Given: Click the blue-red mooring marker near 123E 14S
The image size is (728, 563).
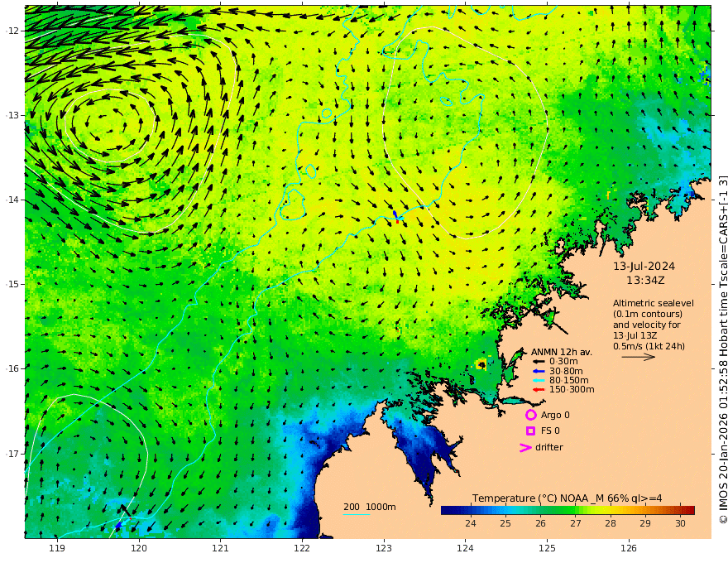Looking at the screenshot, I should point(396,217).
